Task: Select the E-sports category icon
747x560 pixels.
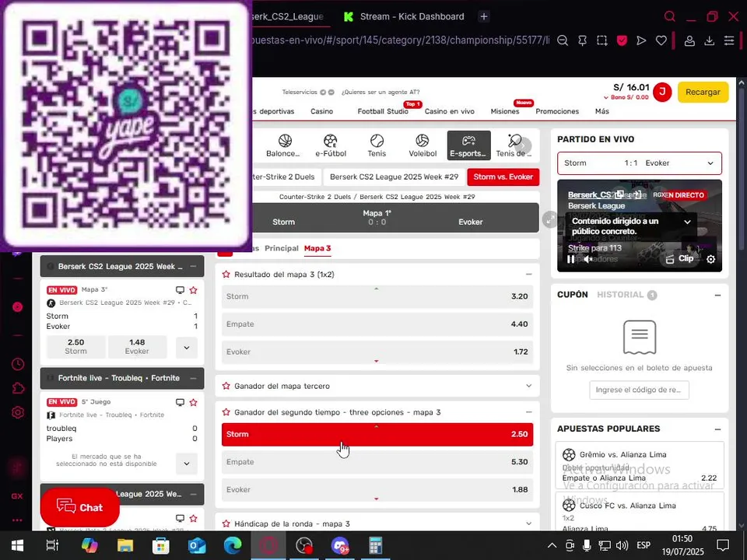Action: 468,145
